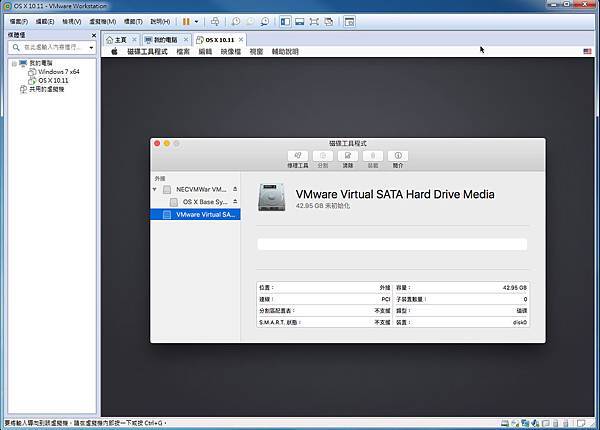The width and height of the screenshot is (600, 430).
Task: Open the library search filter dropdown arrow
Action: (91, 48)
